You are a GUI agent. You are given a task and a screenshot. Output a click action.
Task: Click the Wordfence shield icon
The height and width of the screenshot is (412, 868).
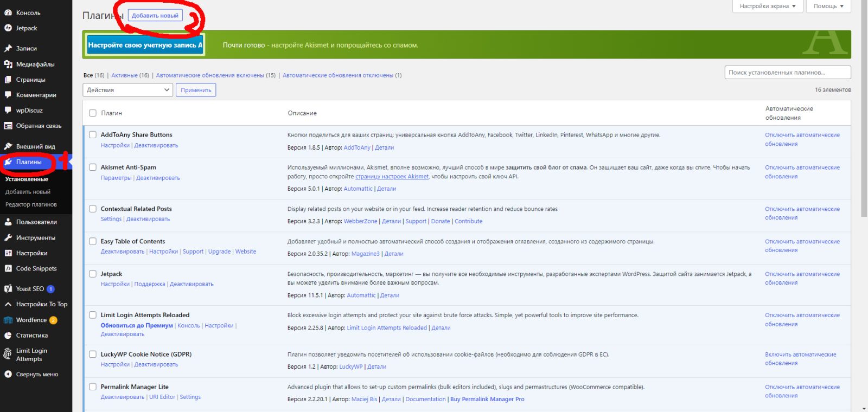pos(8,320)
